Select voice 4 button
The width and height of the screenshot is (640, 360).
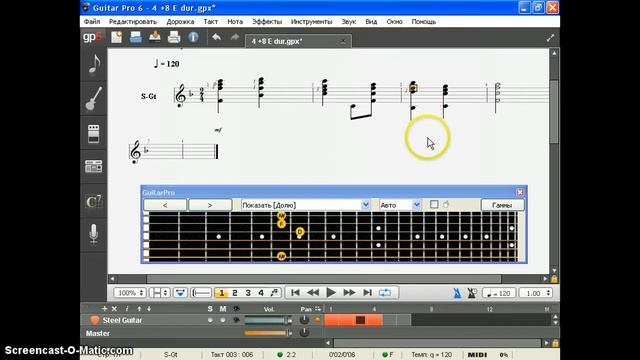click(x=261, y=293)
